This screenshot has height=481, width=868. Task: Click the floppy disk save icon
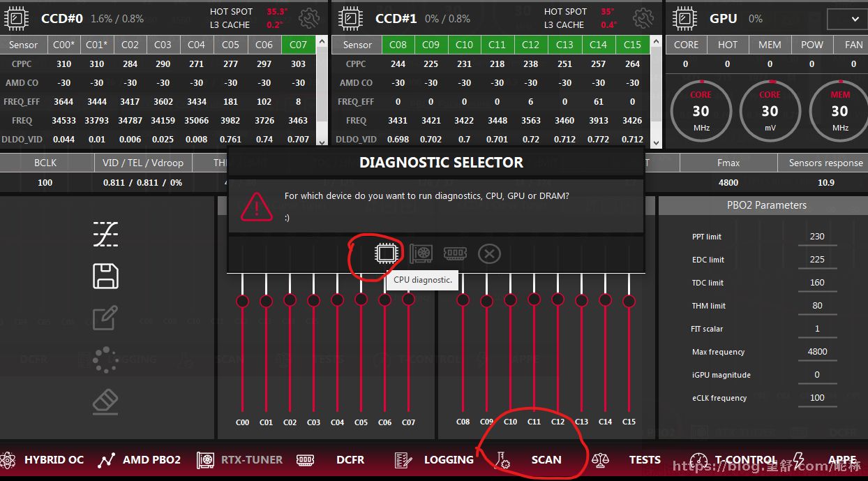click(105, 276)
